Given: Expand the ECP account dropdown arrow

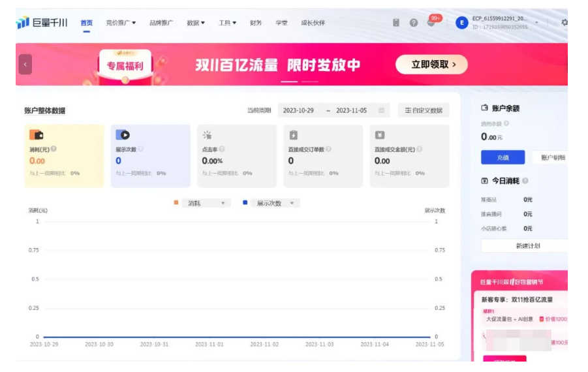Looking at the screenshot, I should click(536, 23).
